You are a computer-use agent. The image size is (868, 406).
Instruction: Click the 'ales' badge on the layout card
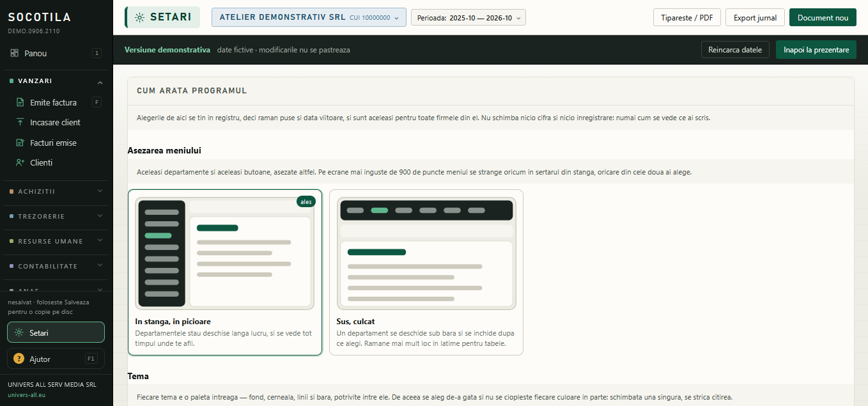point(306,202)
